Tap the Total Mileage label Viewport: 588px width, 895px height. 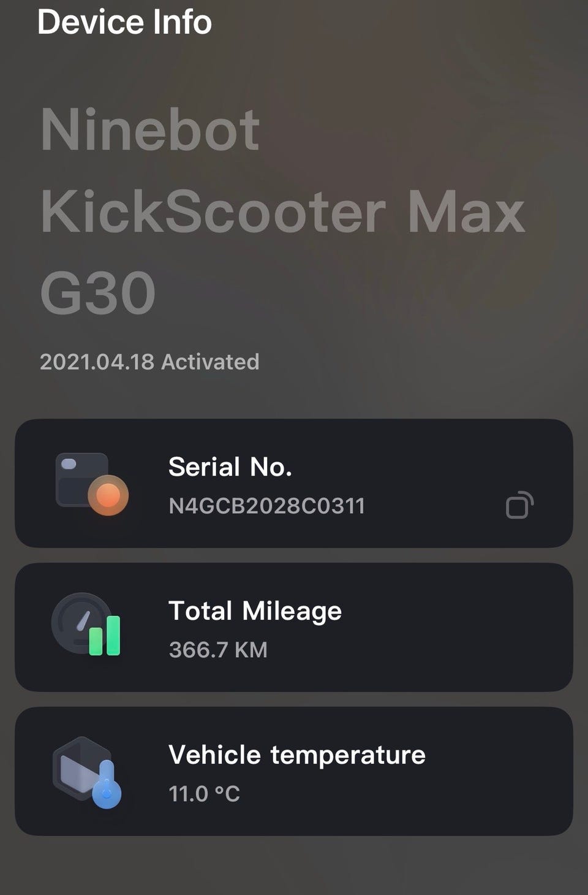coord(255,611)
